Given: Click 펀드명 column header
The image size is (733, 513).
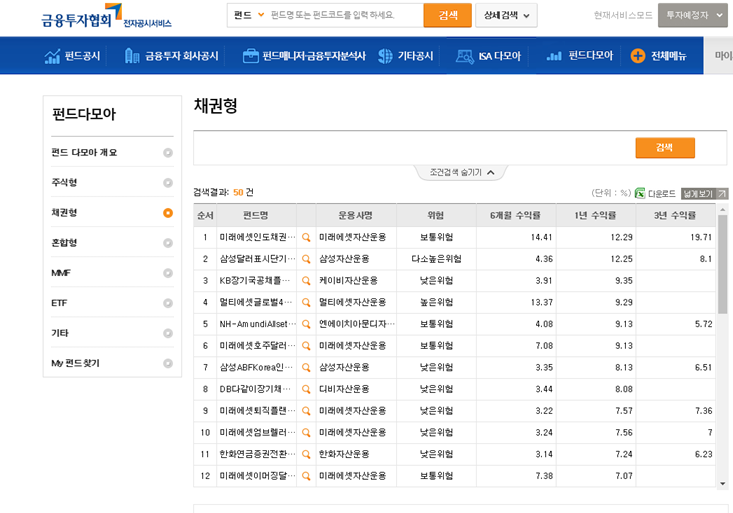Looking at the screenshot, I should pyautogui.click(x=256, y=216).
